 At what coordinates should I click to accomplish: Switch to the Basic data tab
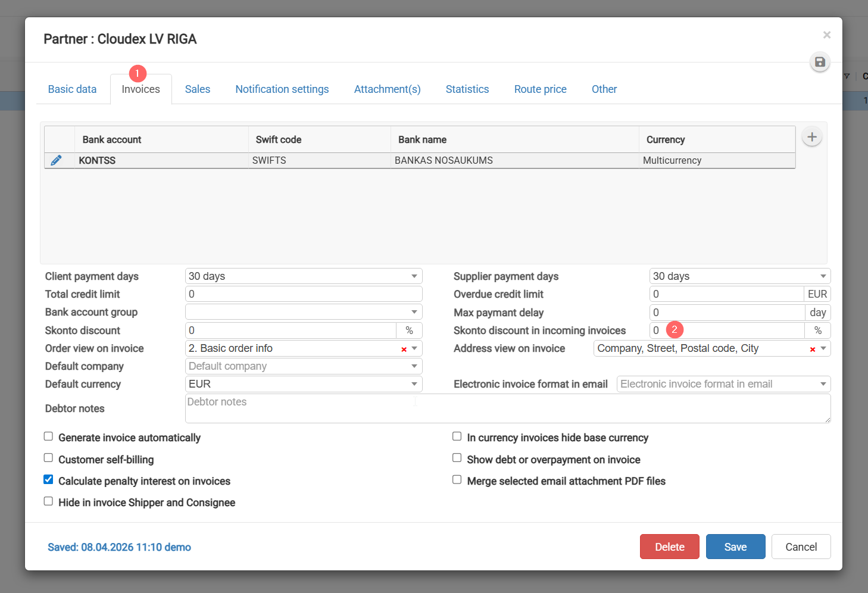72,89
